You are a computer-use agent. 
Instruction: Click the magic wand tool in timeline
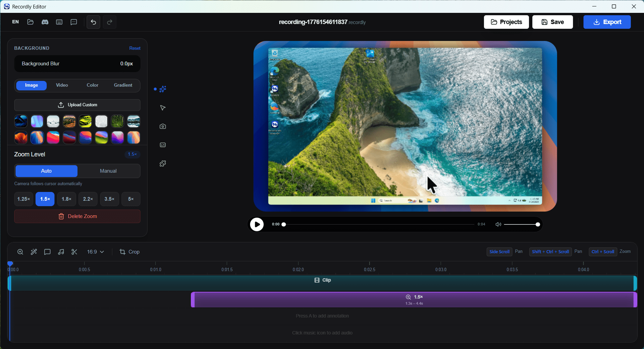(34, 252)
